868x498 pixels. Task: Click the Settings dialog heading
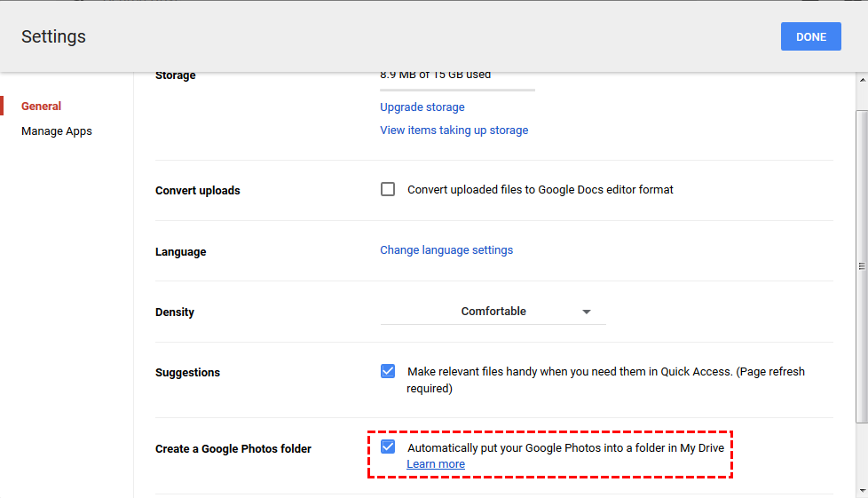[54, 37]
